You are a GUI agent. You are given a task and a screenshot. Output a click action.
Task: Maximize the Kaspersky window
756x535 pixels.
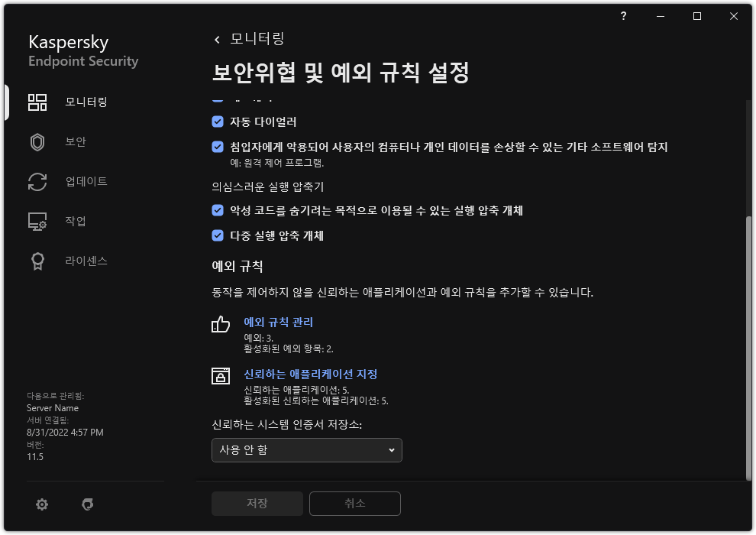coord(697,16)
